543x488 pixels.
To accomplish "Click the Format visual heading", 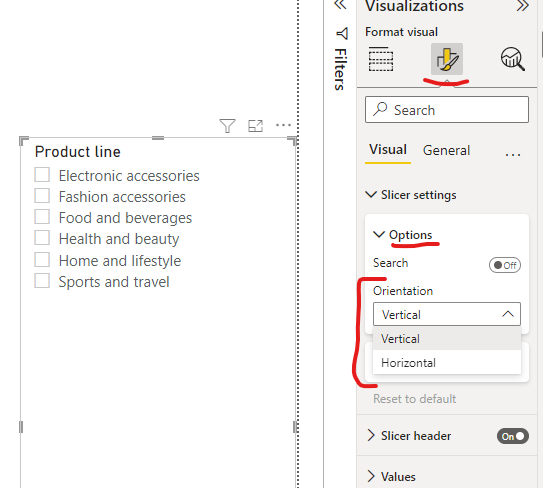I will pyautogui.click(x=401, y=32).
